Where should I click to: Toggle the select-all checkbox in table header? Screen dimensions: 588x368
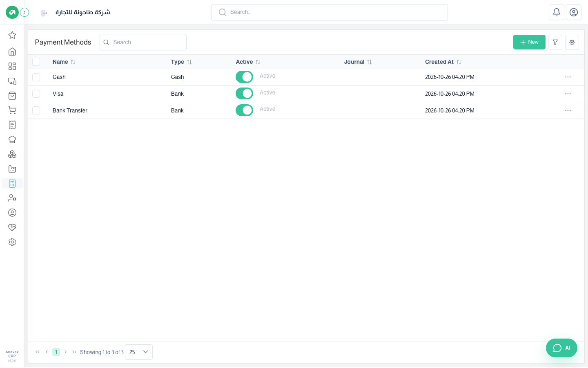[36, 62]
